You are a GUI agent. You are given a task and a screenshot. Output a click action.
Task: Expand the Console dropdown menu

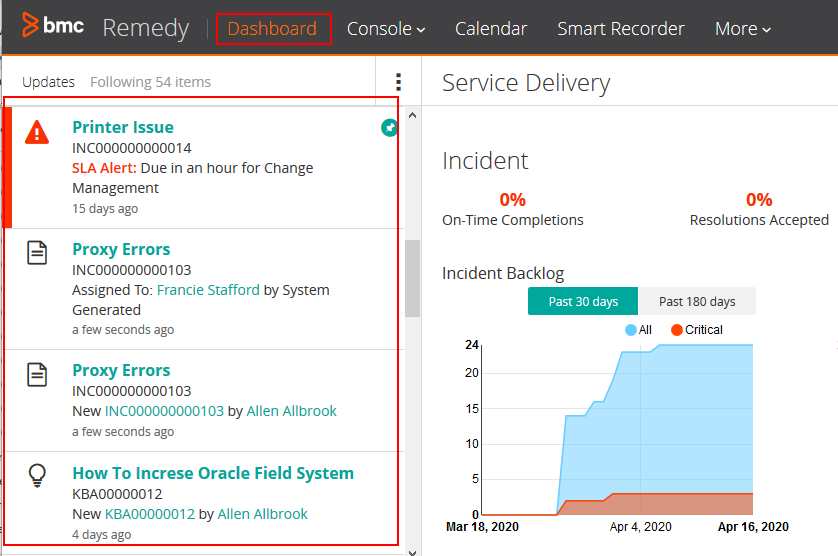pyautogui.click(x=386, y=28)
